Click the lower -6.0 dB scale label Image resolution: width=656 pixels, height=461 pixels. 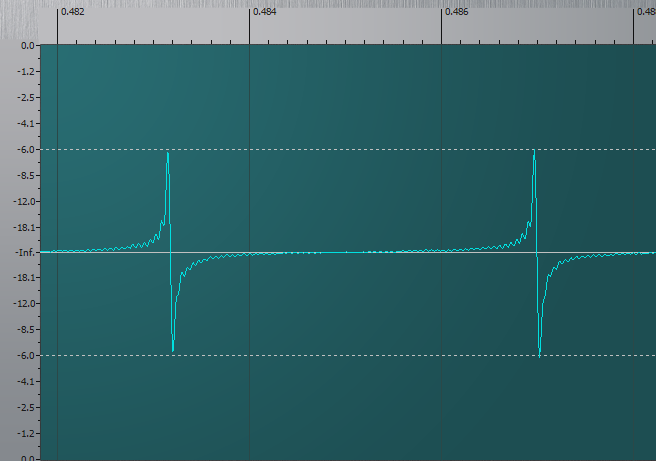click(26, 355)
